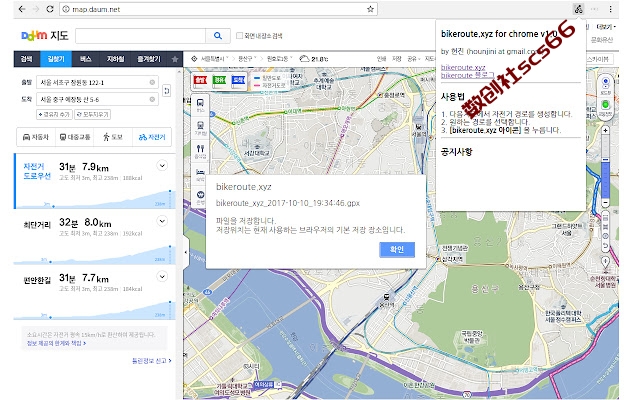Open the 공유 share dropdown
Screen dimensions: 640x400
tap(413, 59)
